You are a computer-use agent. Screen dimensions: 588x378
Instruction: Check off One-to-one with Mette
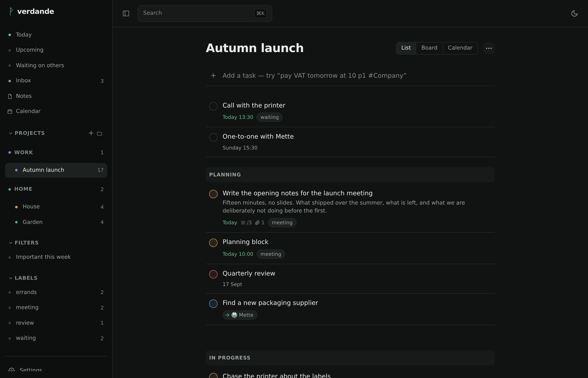pos(213,137)
